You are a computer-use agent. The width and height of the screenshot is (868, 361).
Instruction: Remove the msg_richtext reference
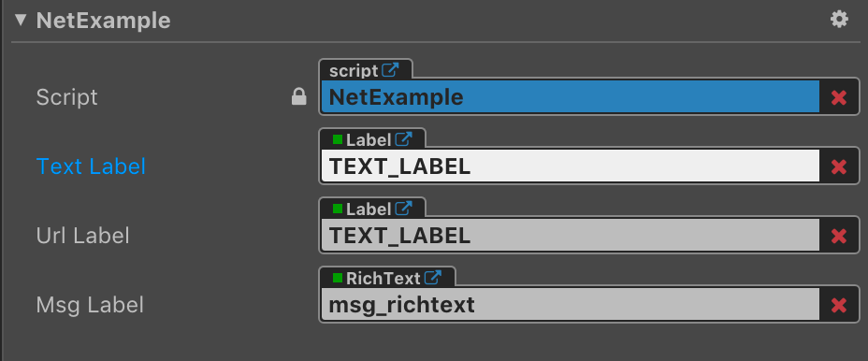click(x=839, y=306)
